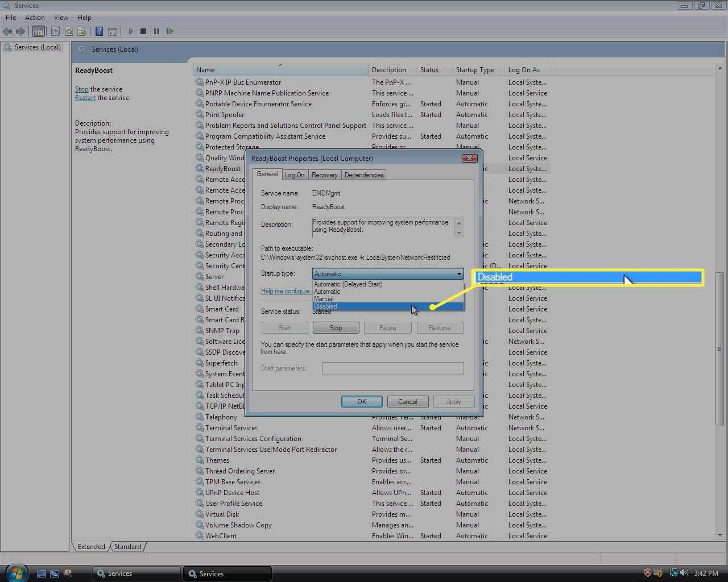Click the Stop button in ReadyBoost Properties

point(336,328)
